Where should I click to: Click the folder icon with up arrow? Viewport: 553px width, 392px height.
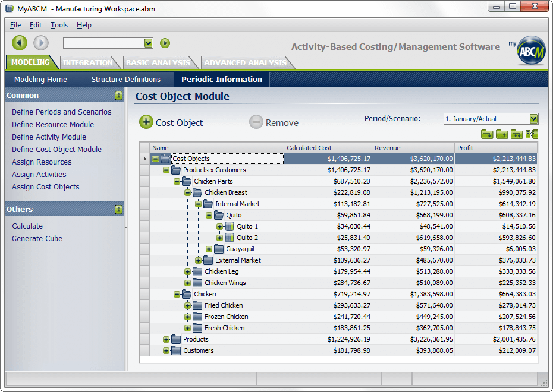coord(502,134)
